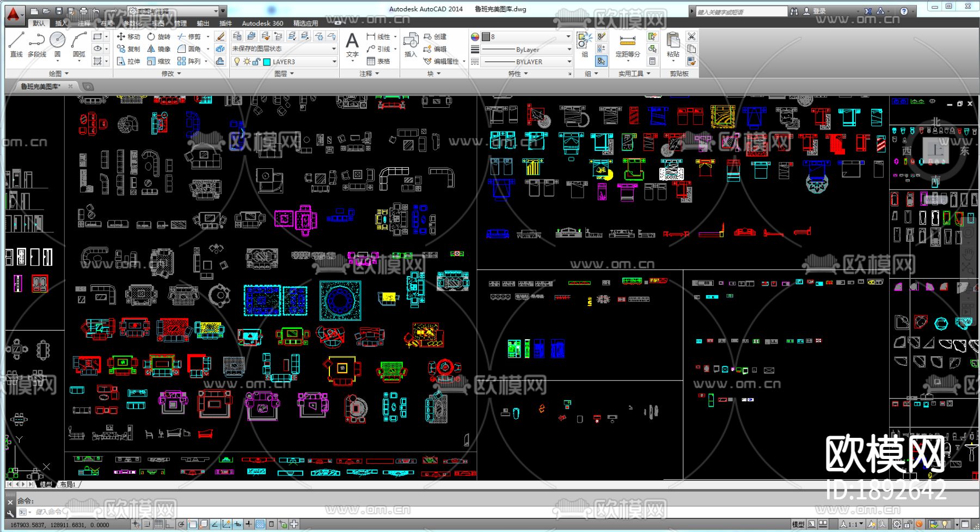Toggle layer on/off lightbulb for LAYER3
The width and height of the screenshot is (980, 532).
pyautogui.click(x=237, y=62)
